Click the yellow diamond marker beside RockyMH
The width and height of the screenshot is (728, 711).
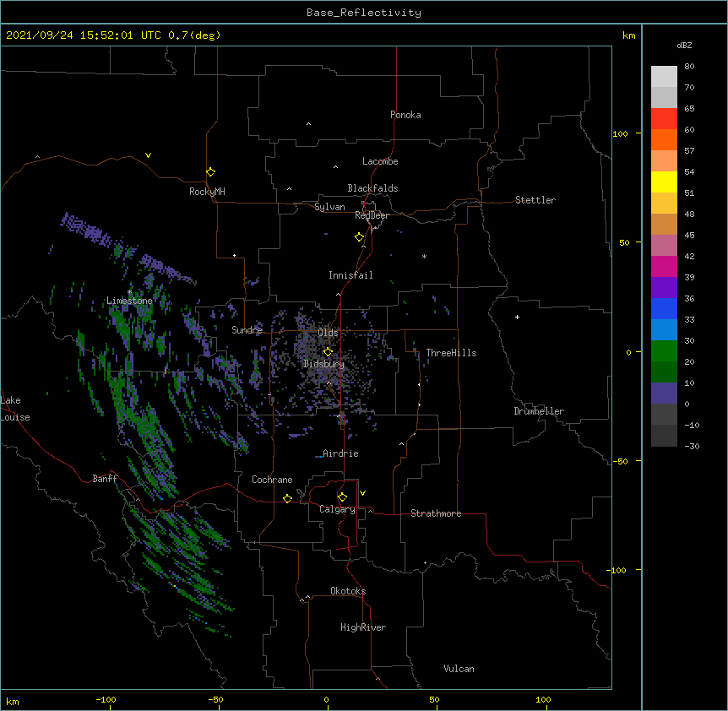coord(211,172)
